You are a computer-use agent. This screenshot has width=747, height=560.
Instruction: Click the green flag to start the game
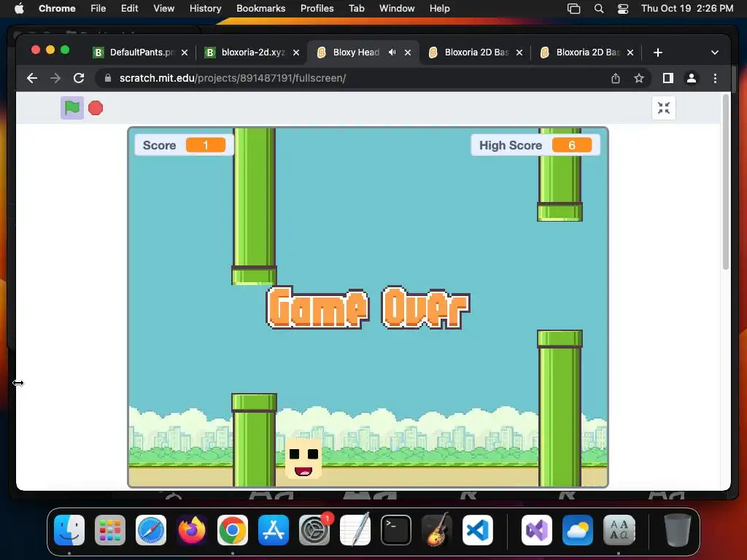click(x=72, y=108)
